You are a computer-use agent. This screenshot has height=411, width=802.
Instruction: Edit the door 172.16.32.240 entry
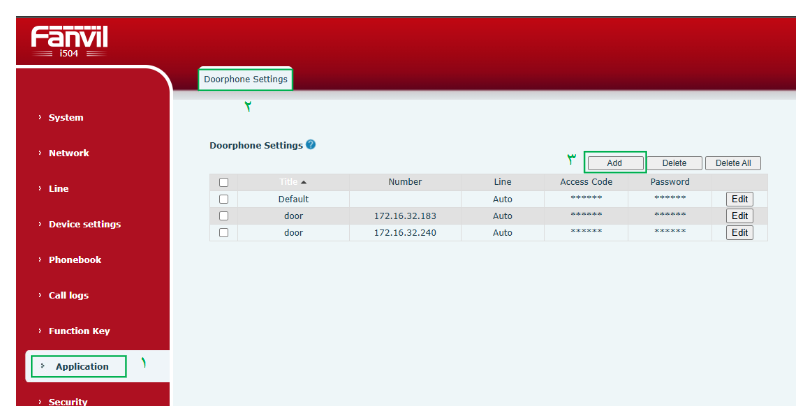[740, 233]
